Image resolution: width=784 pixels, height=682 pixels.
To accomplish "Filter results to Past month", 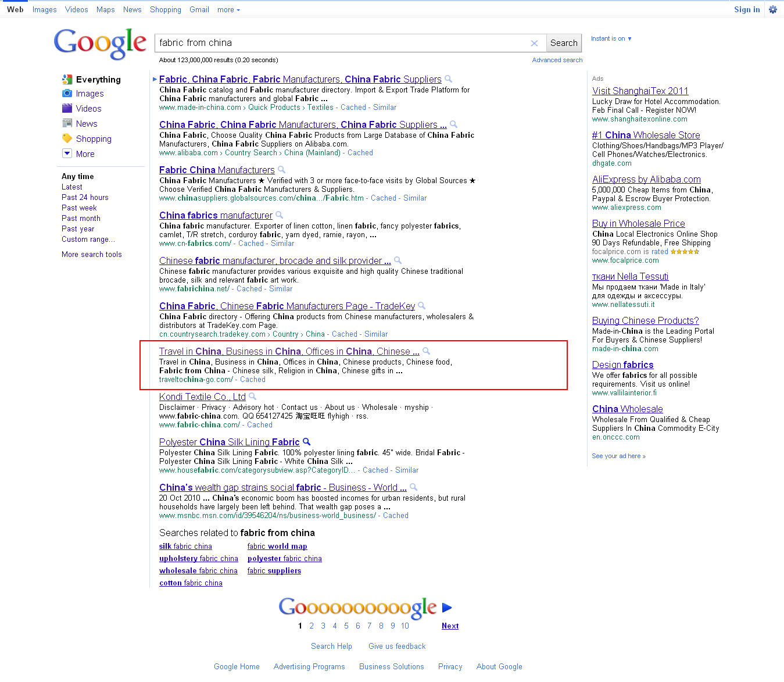I will [81, 219].
